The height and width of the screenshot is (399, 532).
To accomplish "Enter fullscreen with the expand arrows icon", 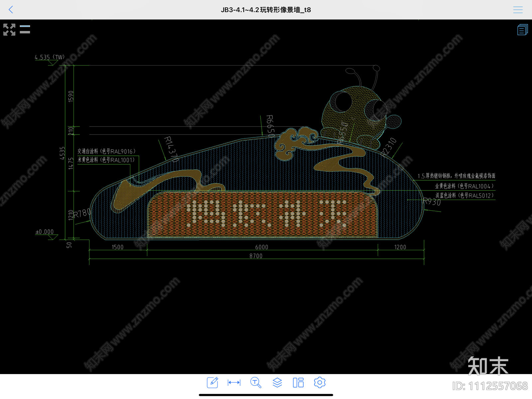I will coord(9,30).
